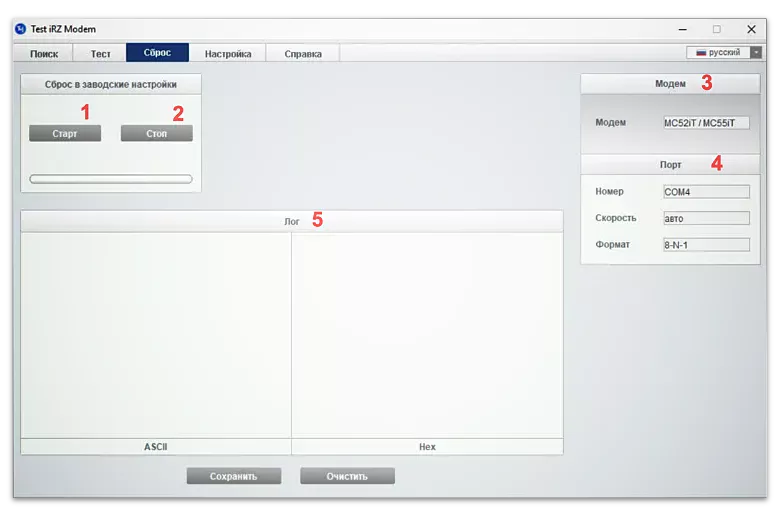Select the Скорость field showing авто
780x513 pixels.
click(705, 218)
